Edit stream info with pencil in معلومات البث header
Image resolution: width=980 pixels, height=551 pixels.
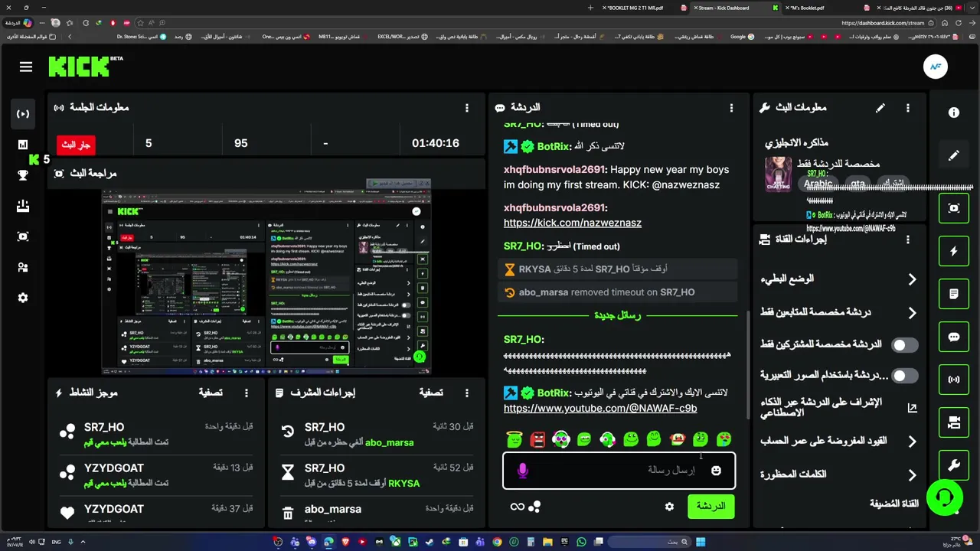click(880, 108)
